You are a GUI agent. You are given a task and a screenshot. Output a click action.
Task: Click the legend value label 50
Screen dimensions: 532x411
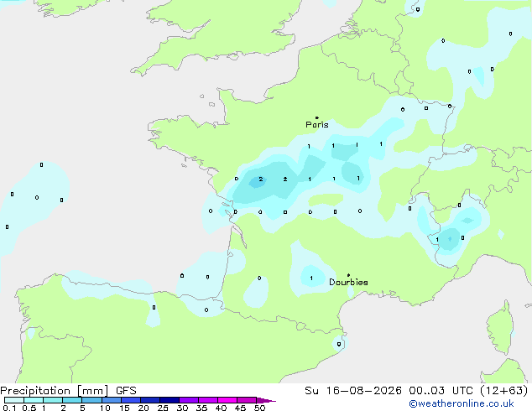(259, 408)
